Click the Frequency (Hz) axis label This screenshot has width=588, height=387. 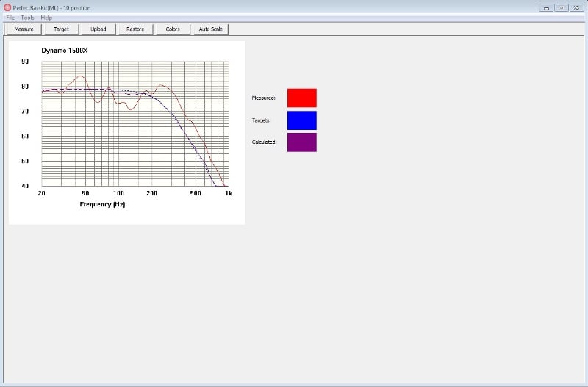click(x=102, y=204)
